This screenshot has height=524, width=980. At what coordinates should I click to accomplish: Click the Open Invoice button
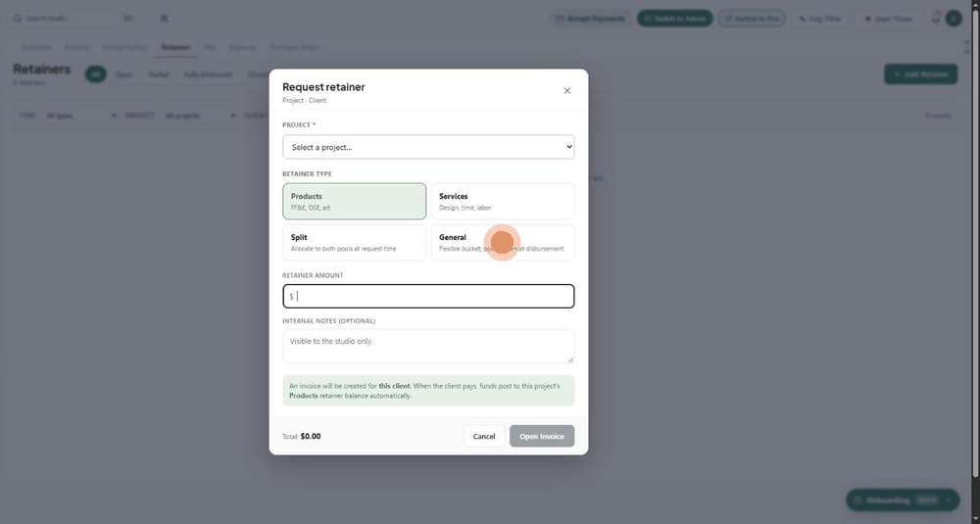(x=541, y=436)
